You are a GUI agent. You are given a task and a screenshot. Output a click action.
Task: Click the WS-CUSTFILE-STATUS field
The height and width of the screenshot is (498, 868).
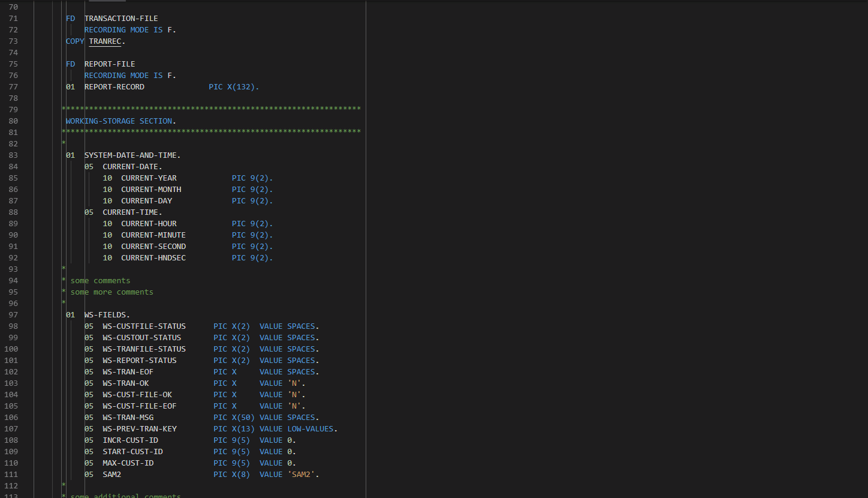144,326
